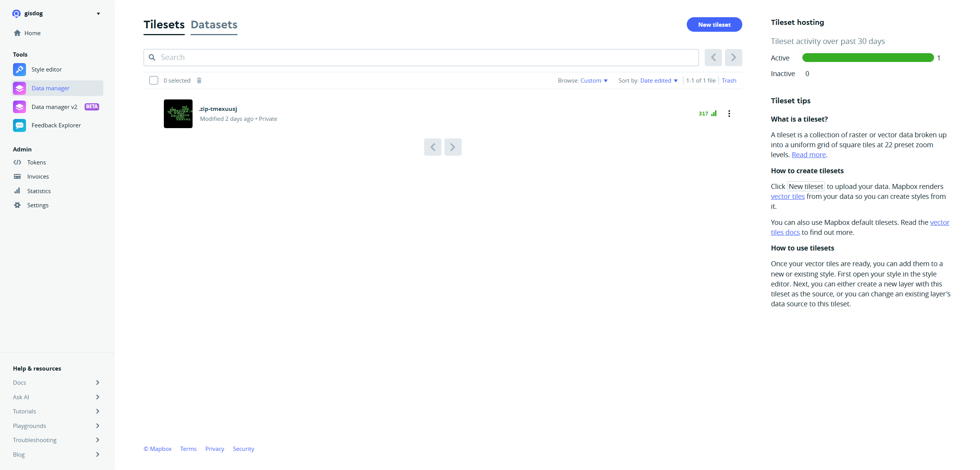Screen dimensions: 980x470
Task: Open tileset three-dot options menu
Action: coord(729,114)
